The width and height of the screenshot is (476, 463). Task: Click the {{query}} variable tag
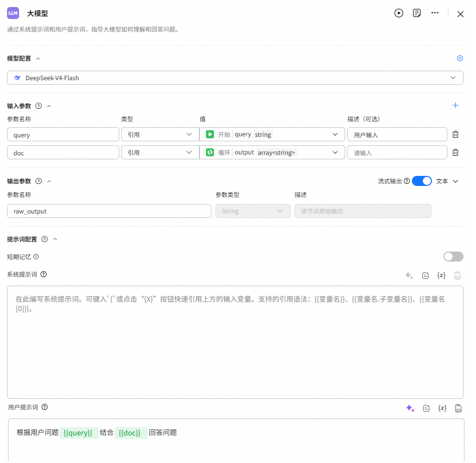tap(79, 432)
